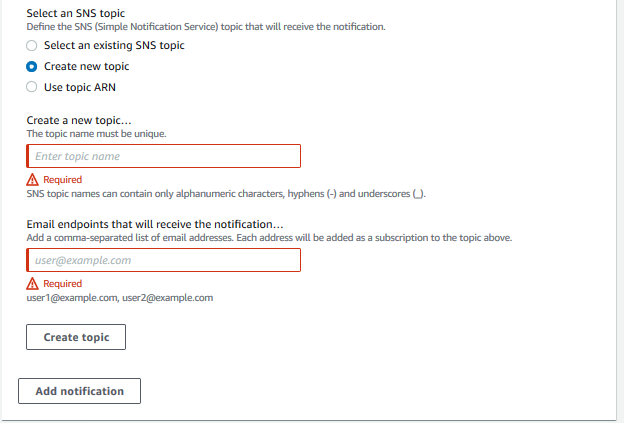Click 'The topic name must be unique' text
624x423 pixels.
tap(96, 134)
